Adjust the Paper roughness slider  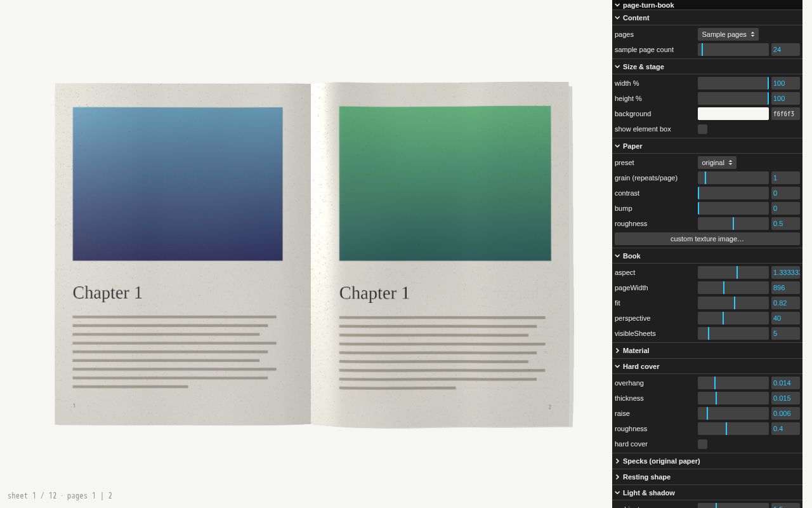pyautogui.click(x=733, y=224)
